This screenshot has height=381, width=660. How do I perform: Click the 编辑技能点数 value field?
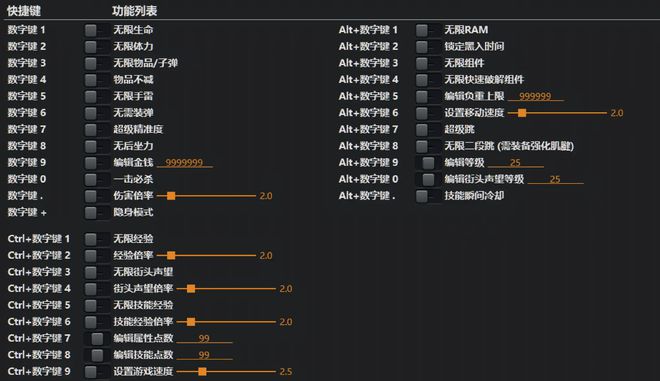(204, 355)
